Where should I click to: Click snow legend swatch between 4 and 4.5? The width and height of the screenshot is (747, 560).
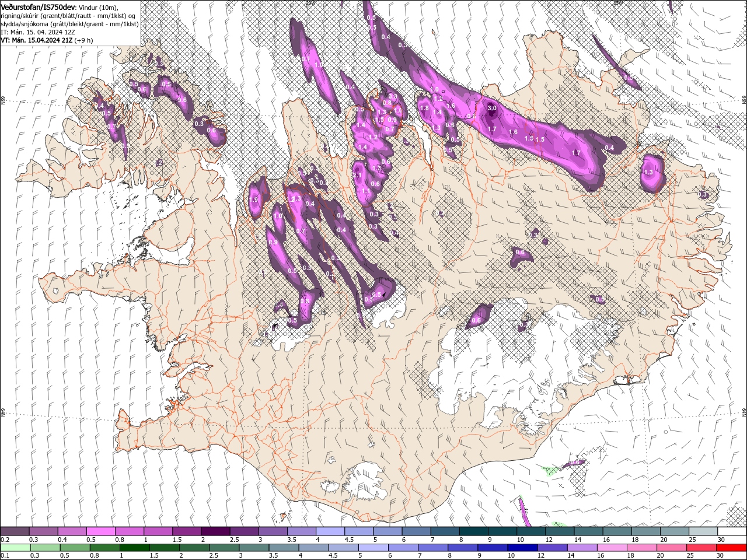330,531
